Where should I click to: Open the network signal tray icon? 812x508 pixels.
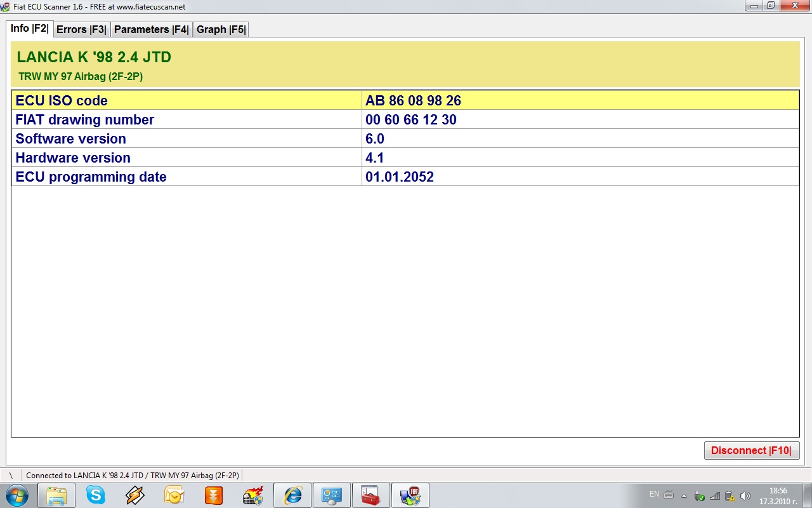[x=715, y=496]
